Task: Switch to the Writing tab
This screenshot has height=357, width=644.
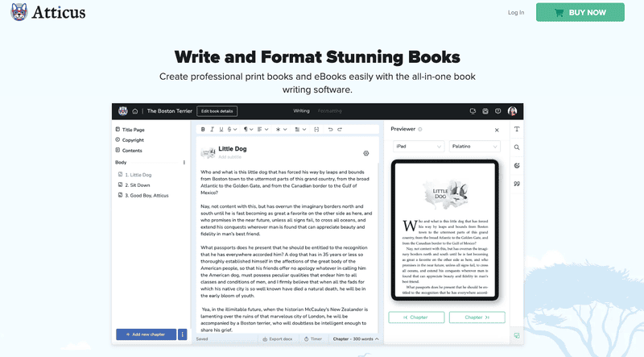Action: (301, 110)
